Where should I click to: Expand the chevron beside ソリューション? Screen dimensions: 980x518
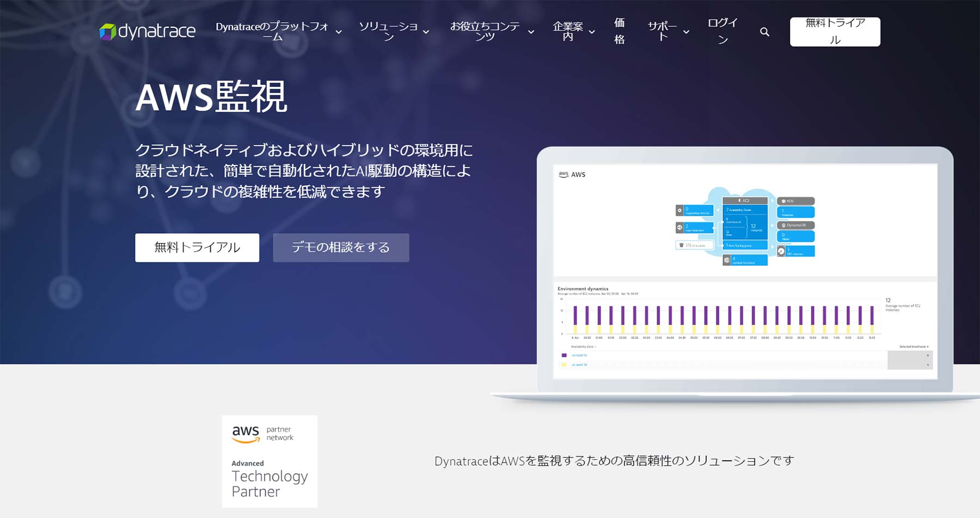426,32
